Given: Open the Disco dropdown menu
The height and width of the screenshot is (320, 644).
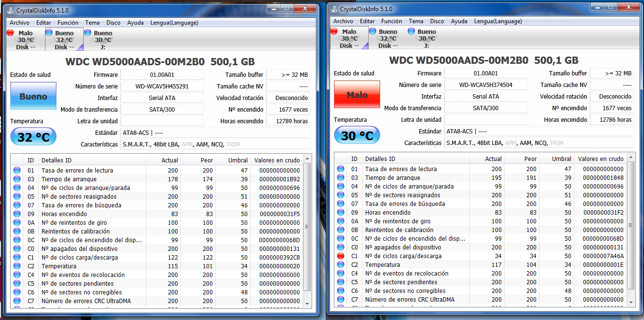Looking at the screenshot, I should tap(113, 22).
